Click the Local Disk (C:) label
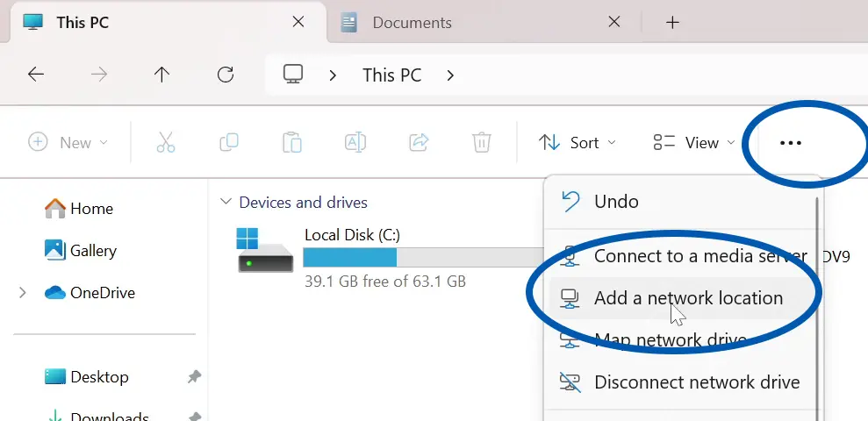 (x=352, y=236)
